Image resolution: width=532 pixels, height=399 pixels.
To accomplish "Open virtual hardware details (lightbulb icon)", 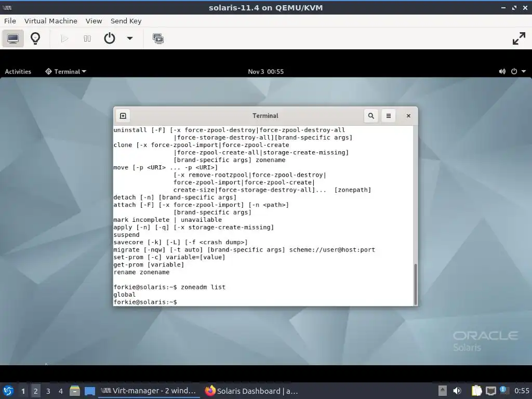I will tap(35, 38).
